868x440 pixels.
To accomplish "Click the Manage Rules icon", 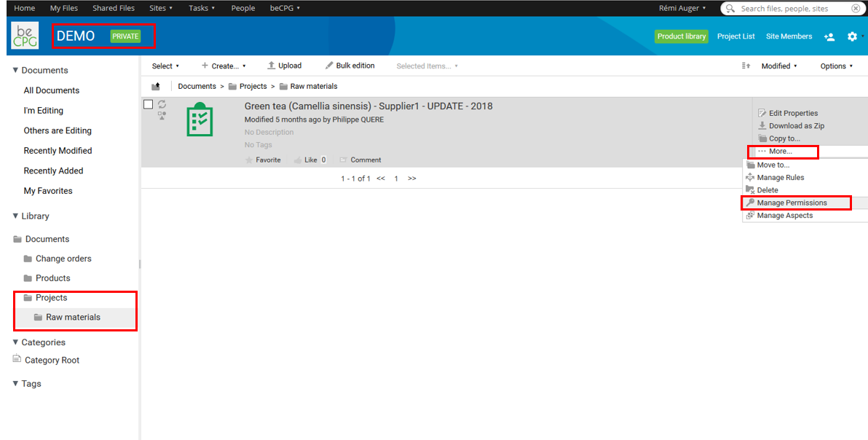I will pyautogui.click(x=751, y=178).
